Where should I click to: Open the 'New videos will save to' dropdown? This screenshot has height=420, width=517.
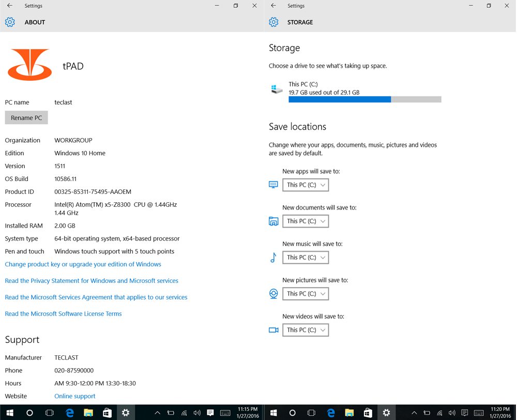(306, 330)
